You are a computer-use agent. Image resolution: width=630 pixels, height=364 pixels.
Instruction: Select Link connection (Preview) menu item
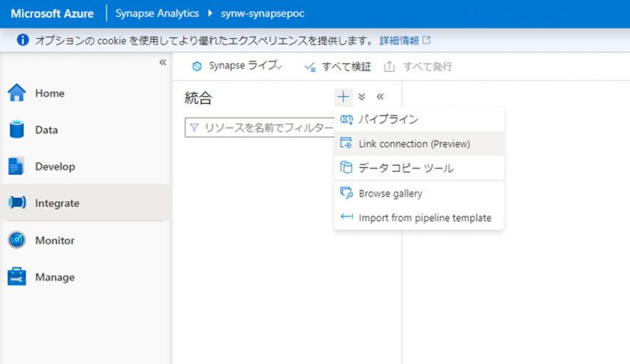click(414, 144)
